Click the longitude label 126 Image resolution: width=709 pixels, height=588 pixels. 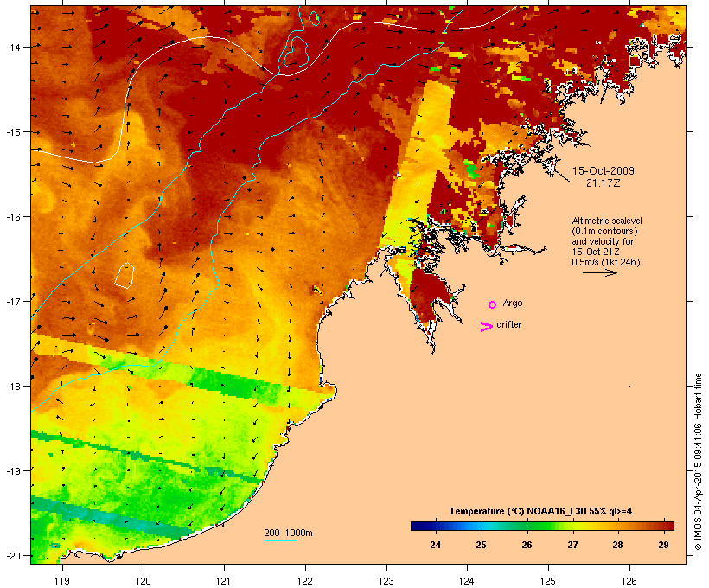(x=629, y=581)
